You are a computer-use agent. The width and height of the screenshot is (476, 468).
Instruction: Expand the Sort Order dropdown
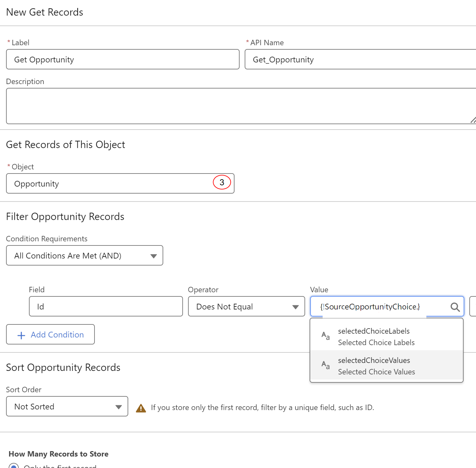point(67,406)
